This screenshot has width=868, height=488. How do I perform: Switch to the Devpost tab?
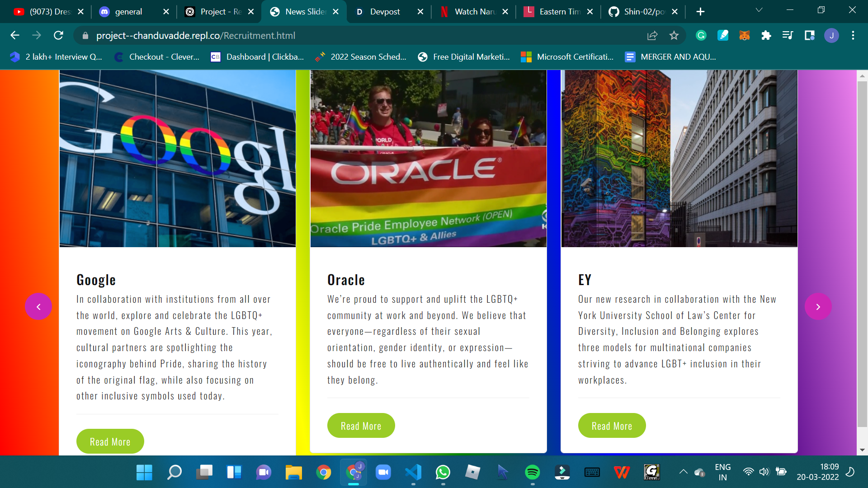click(384, 12)
